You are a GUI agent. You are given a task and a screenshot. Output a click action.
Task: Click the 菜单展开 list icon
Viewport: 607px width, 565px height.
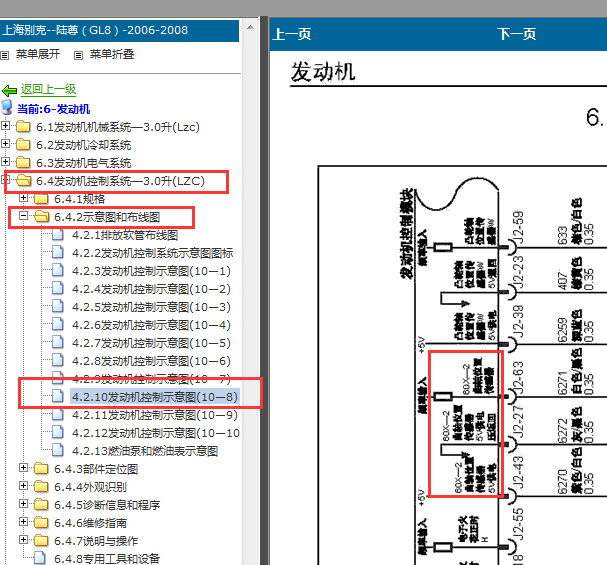(x=5, y=55)
